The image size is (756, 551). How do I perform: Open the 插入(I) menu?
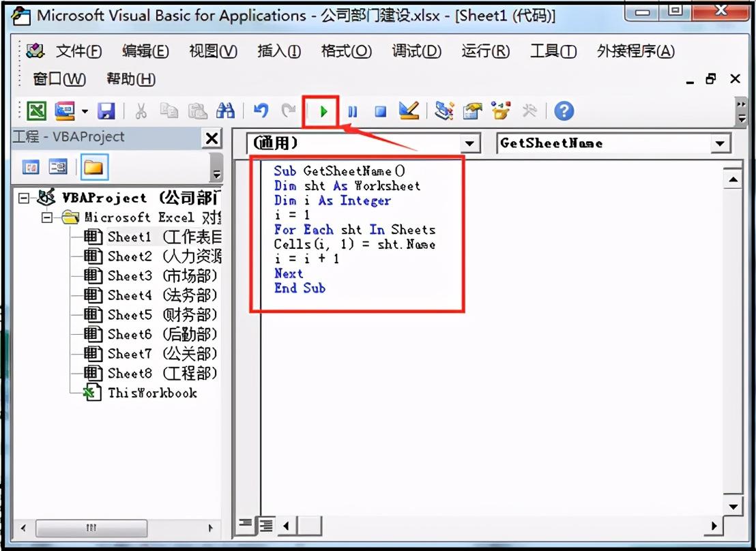tap(278, 50)
